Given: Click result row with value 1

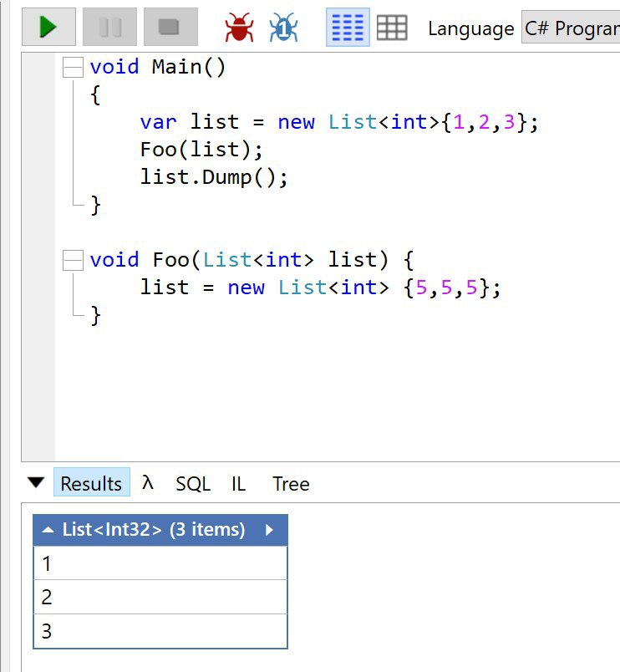Looking at the screenshot, I should (160, 563).
